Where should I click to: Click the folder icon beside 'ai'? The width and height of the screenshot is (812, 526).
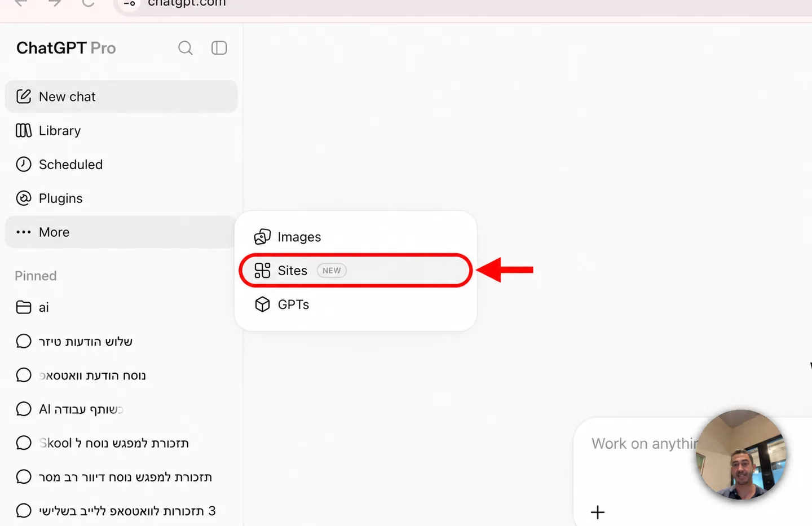click(24, 307)
